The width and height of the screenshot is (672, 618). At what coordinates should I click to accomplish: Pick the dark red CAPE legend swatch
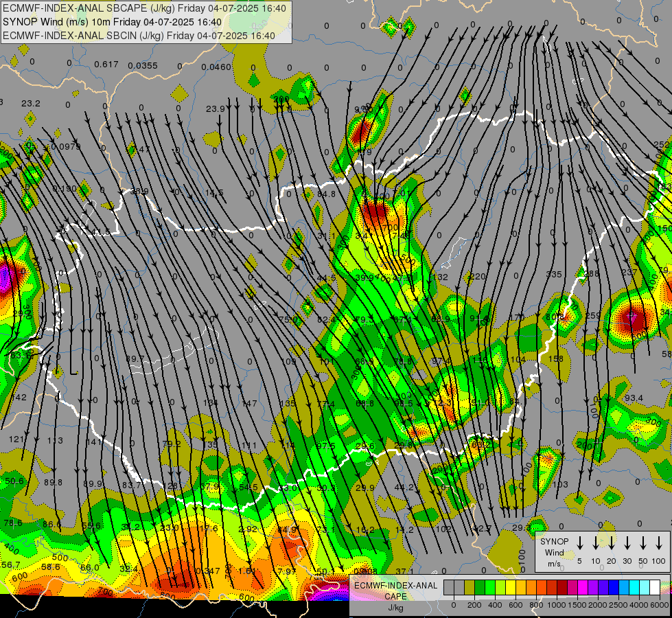(562, 587)
